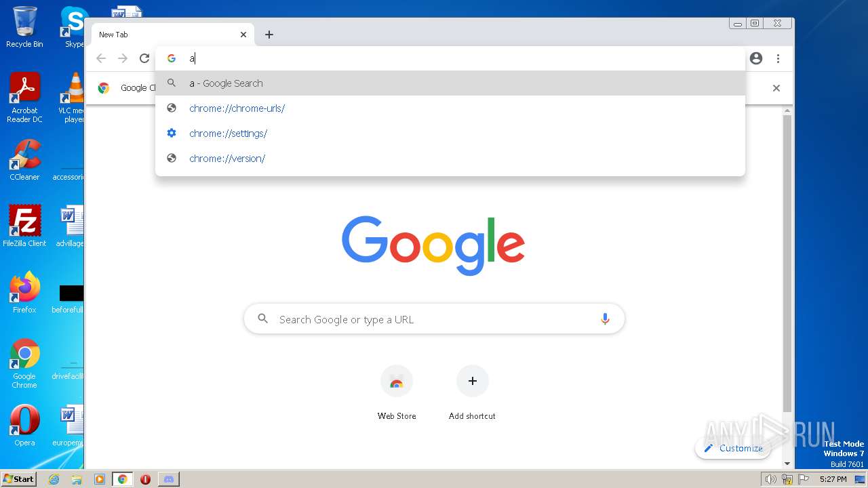The height and width of the screenshot is (488, 868).
Task: Choose chrome://version/ suggestion
Action: [450, 159]
